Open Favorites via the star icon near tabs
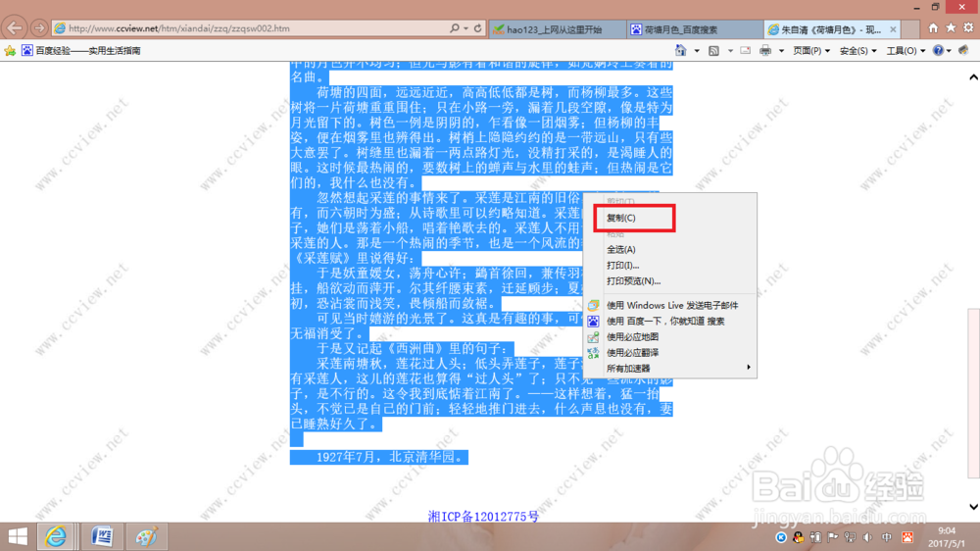The height and width of the screenshot is (551, 980). point(951,28)
